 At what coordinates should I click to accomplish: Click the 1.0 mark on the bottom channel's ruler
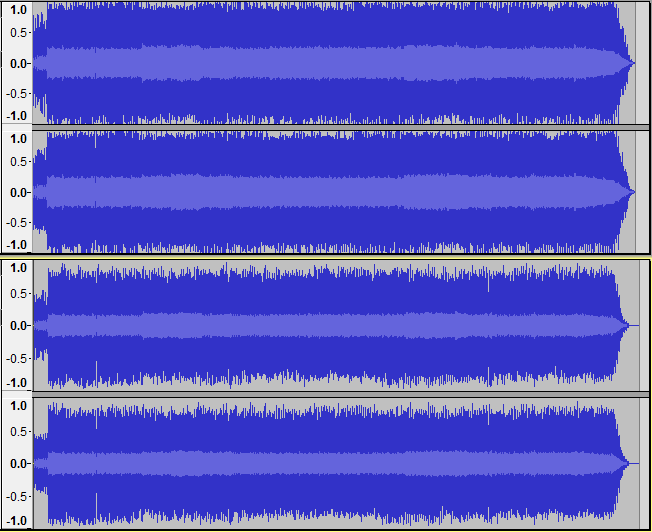[18, 407]
